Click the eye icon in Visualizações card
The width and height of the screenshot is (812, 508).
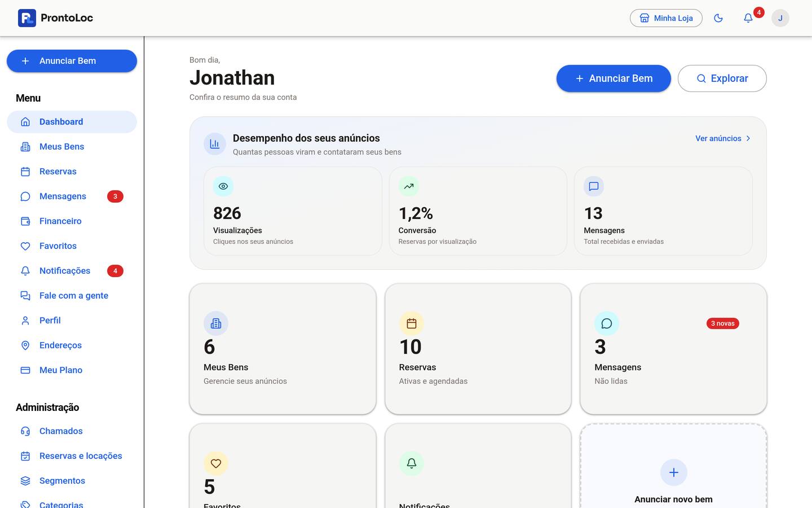click(x=223, y=186)
